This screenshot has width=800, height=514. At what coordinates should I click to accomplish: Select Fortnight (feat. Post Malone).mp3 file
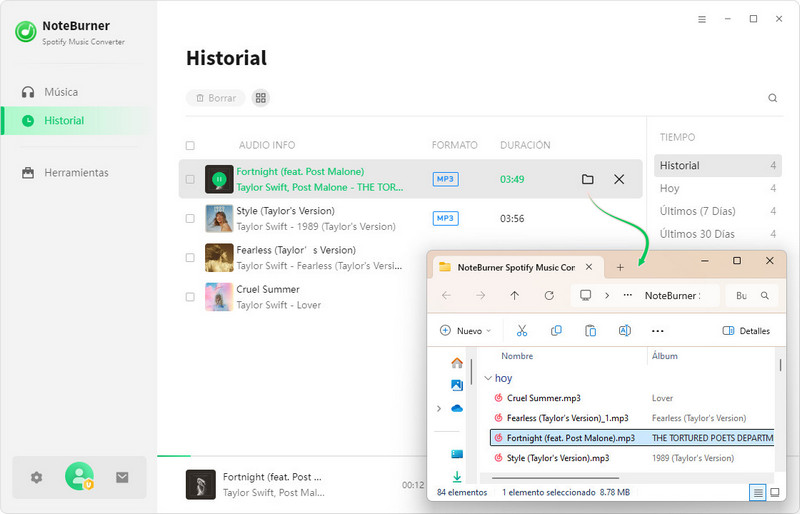point(632,438)
